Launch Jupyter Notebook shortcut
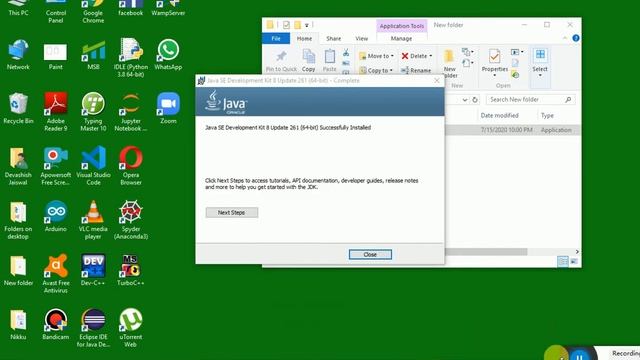Image resolution: width=640 pixels, height=360 pixels. point(131,112)
